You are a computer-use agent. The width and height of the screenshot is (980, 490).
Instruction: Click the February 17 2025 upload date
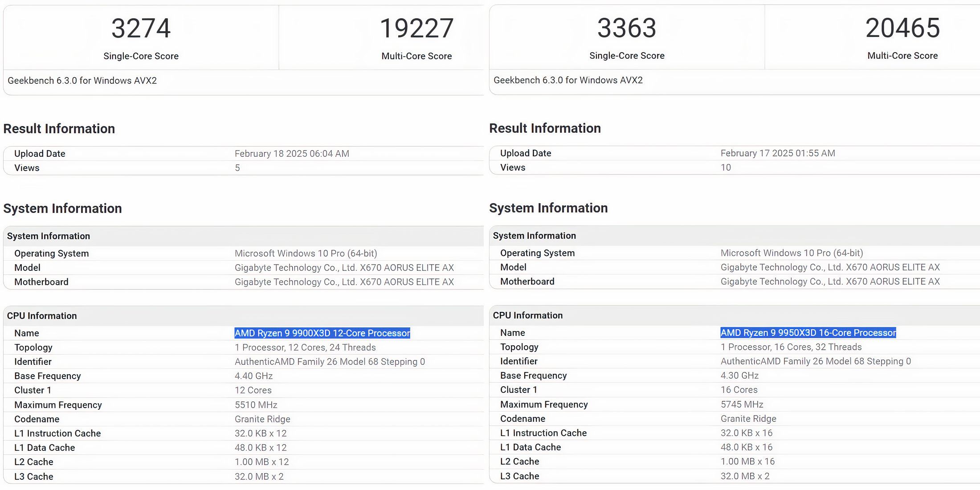click(778, 153)
